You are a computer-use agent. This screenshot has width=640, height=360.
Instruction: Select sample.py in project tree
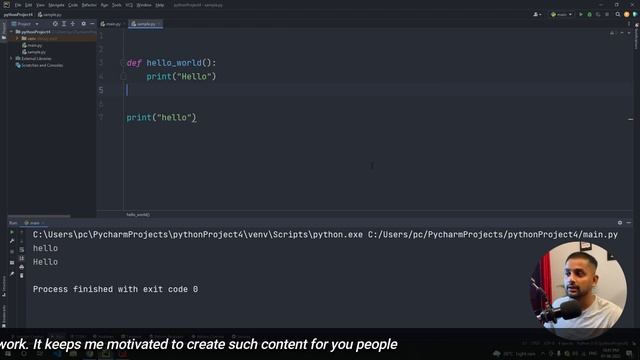coord(34,52)
